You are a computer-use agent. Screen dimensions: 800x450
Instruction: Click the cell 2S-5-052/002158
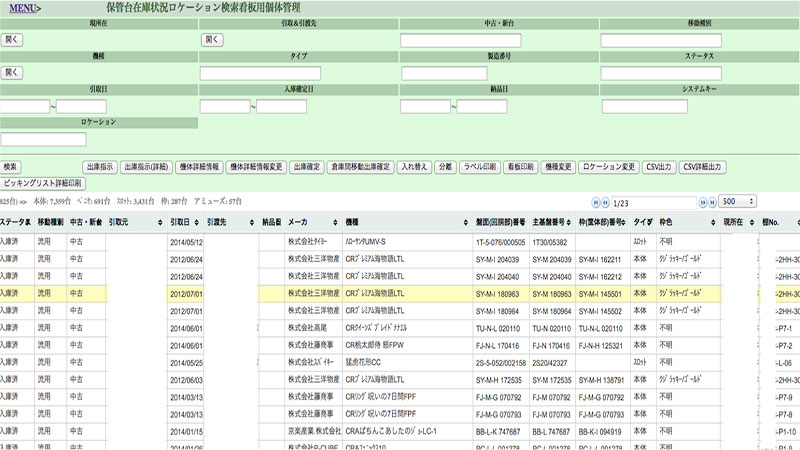(501, 362)
